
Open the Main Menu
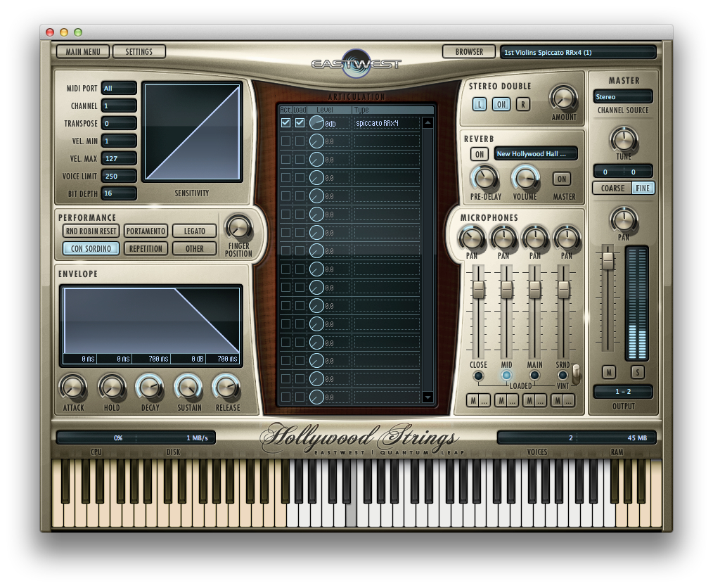pyautogui.click(x=83, y=51)
